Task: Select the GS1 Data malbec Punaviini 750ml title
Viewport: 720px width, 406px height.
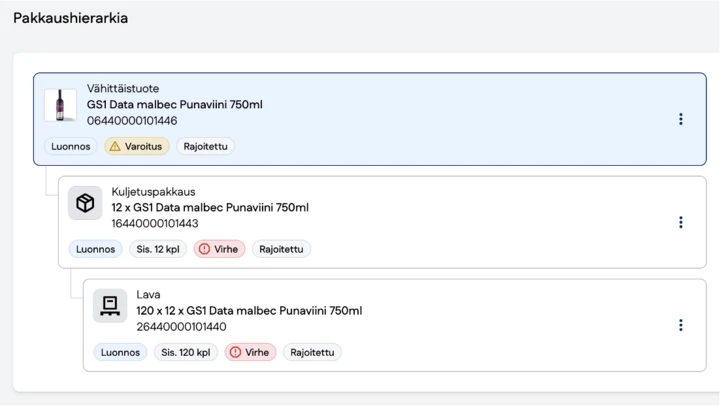Action: pyautogui.click(x=174, y=105)
